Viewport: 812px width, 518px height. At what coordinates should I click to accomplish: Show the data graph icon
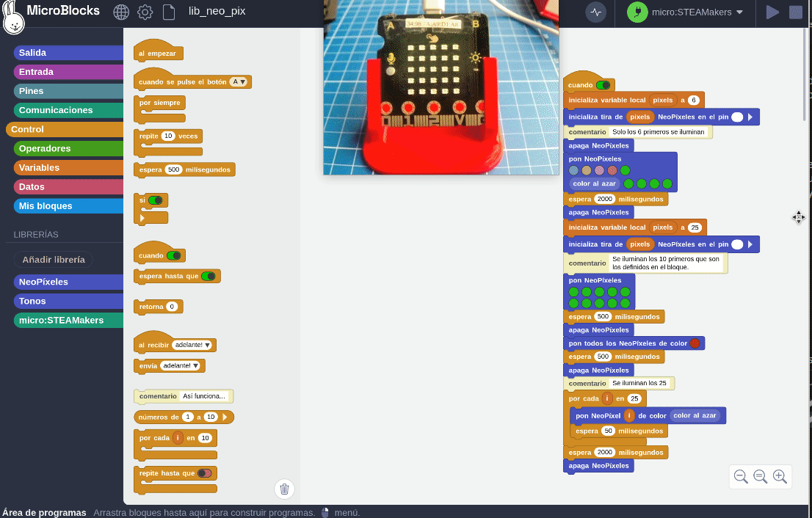596,12
